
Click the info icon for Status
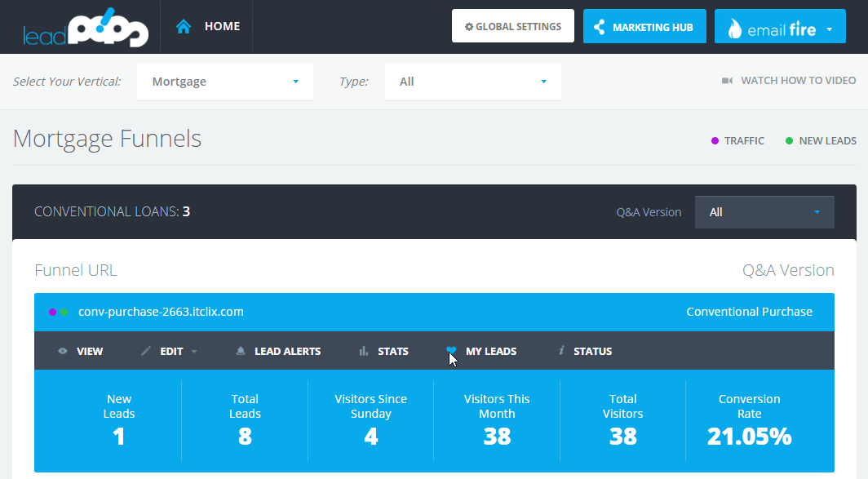pos(561,350)
